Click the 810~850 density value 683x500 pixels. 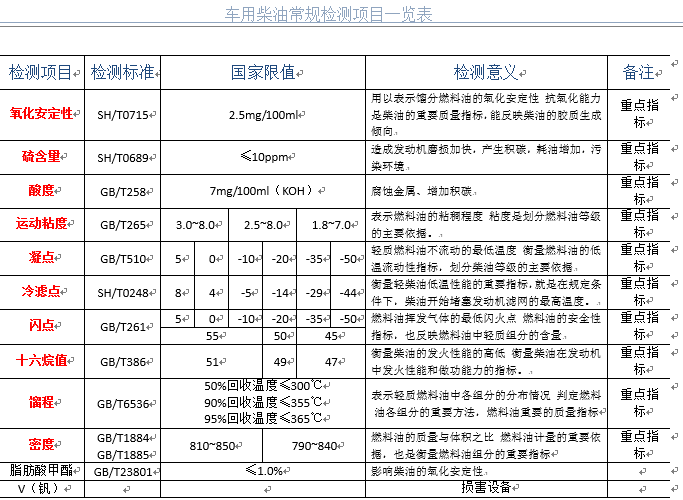coord(212,444)
